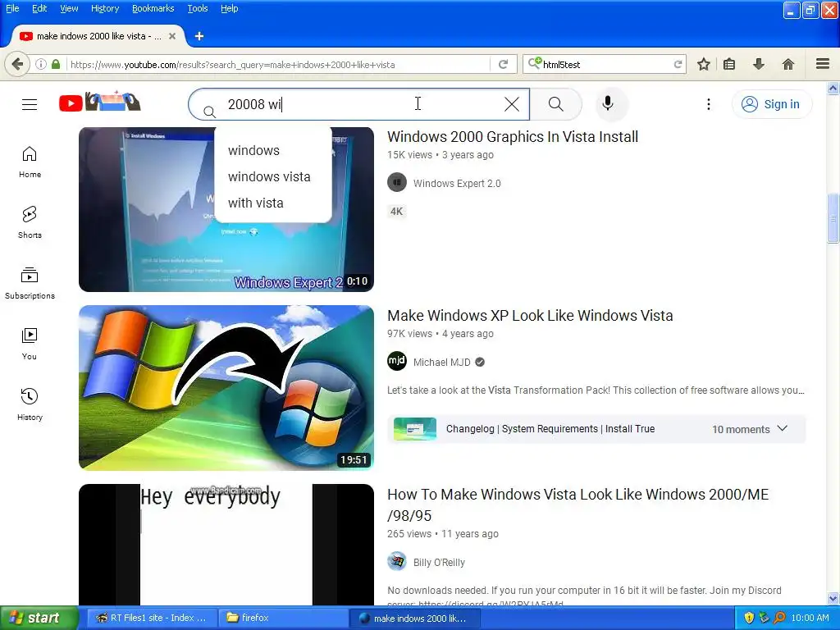Click the html5test search engine icon
The image size is (840, 630).
[x=535, y=64]
